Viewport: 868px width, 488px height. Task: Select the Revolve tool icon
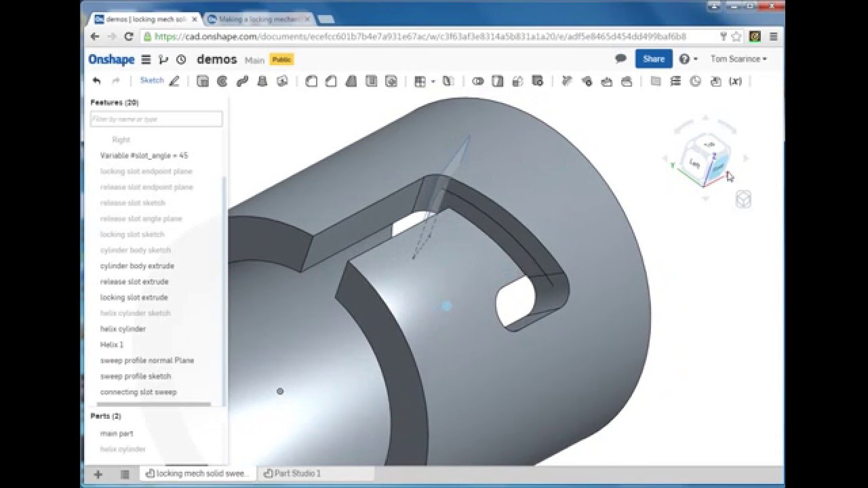tap(222, 81)
